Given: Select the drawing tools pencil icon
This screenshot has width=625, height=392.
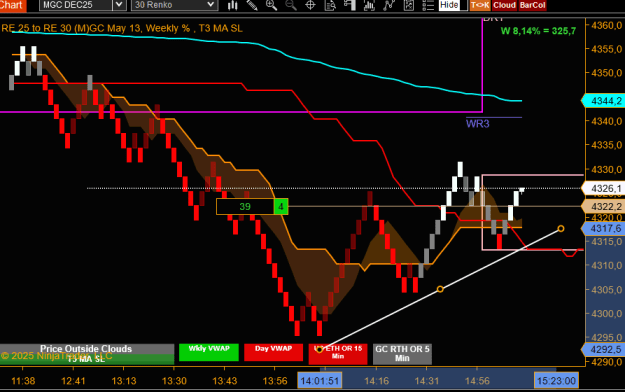Looking at the screenshot, I should pyautogui.click(x=252, y=5).
